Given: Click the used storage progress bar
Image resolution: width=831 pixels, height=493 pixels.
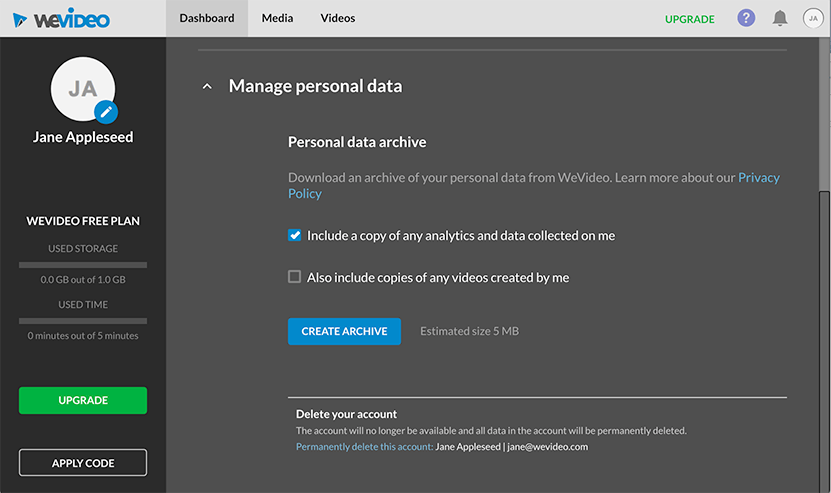Looking at the screenshot, I should click(x=83, y=265).
